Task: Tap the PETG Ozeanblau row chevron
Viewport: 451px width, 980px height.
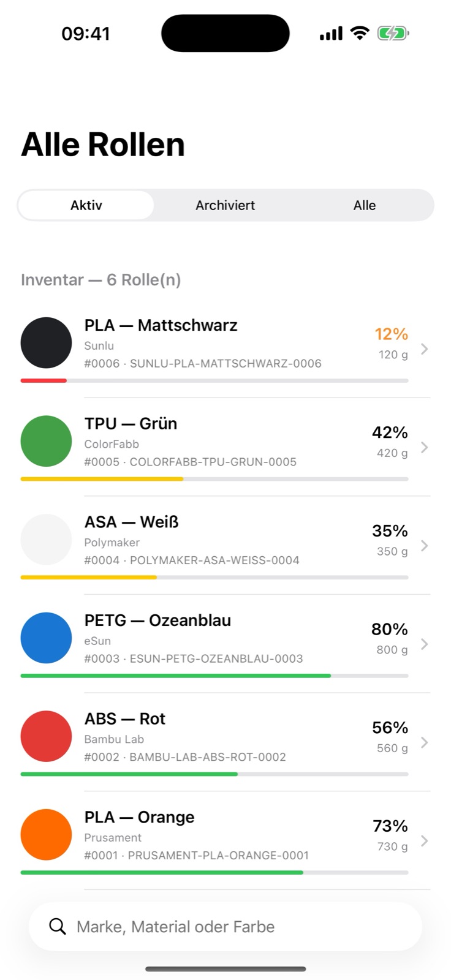Action: (424, 644)
